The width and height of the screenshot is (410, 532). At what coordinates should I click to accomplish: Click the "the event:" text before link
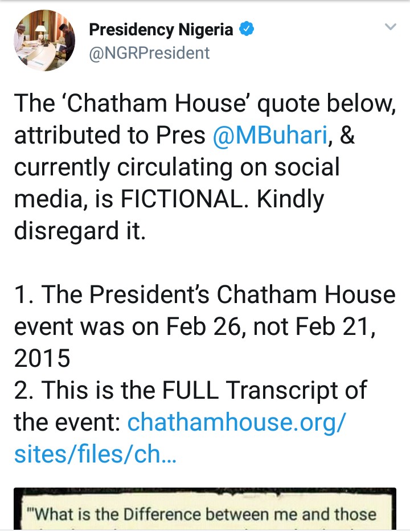click(x=67, y=423)
